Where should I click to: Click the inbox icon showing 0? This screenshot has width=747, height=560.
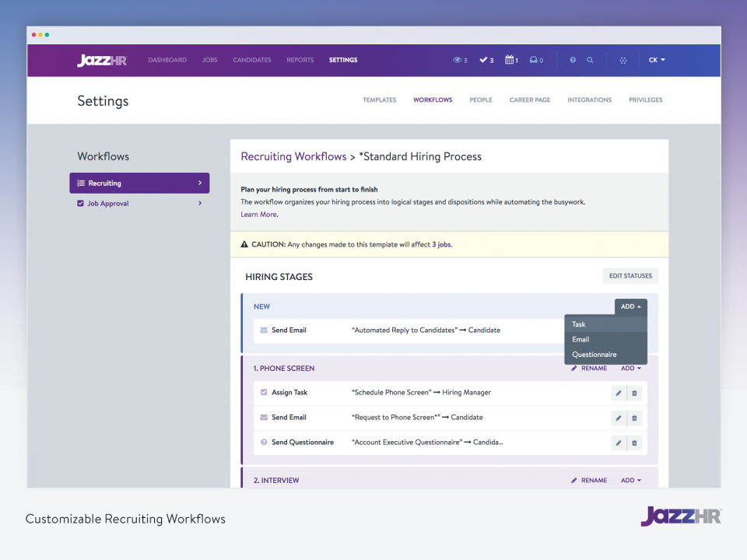tap(534, 60)
